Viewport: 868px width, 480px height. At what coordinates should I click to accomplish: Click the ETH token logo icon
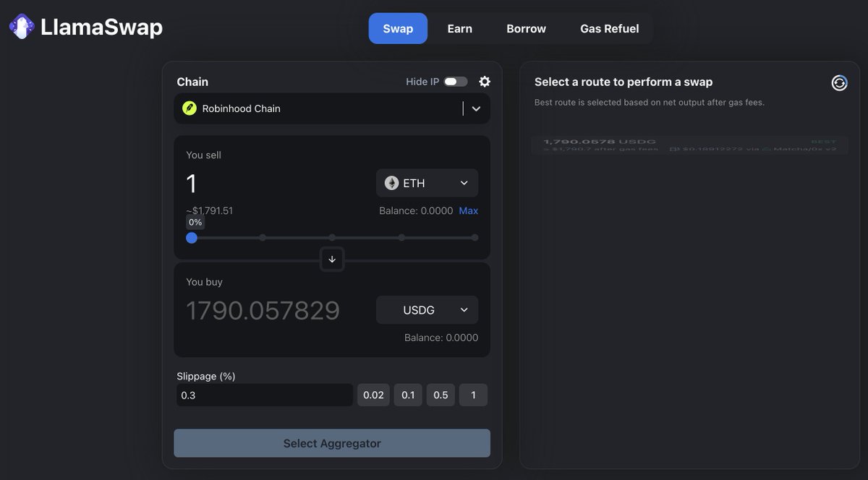click(391, 183)
